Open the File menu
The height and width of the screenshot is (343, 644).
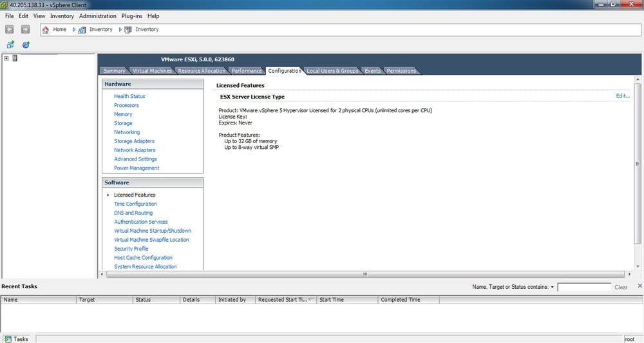click(10, 16)
